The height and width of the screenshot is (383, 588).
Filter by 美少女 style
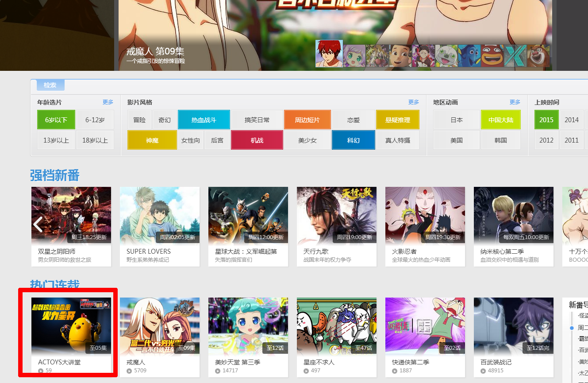coord(307,140)
